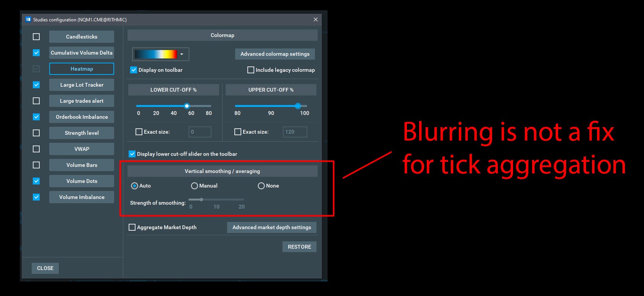
Task: Select the Volume Dots study tab
Action: tap(82, 181)
